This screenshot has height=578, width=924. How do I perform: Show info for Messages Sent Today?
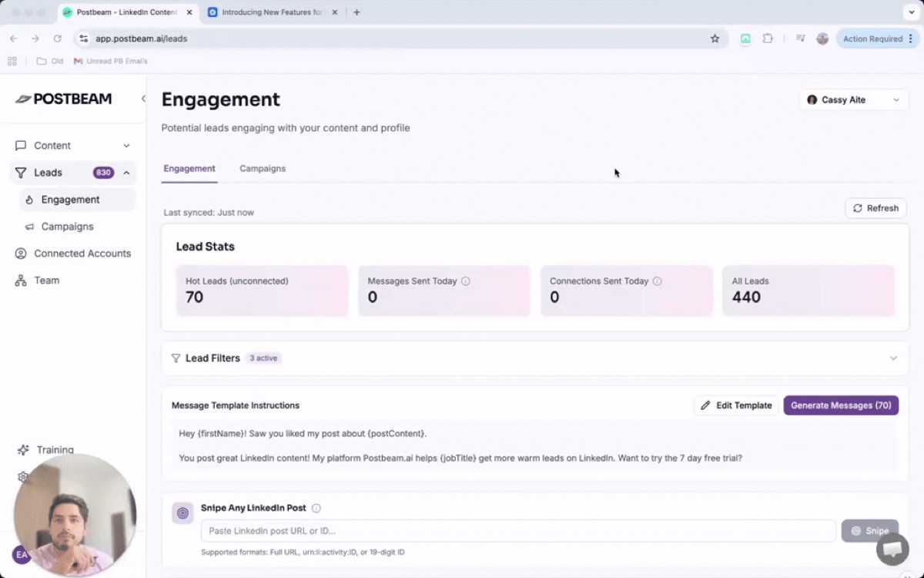tap(465, 281)
